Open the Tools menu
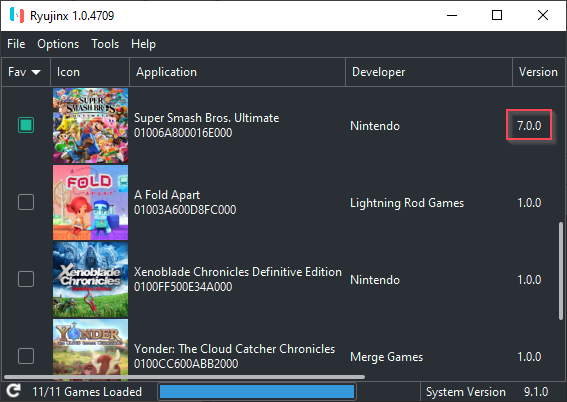The width and height of the screenshot is (567, 402). [105, 44]
